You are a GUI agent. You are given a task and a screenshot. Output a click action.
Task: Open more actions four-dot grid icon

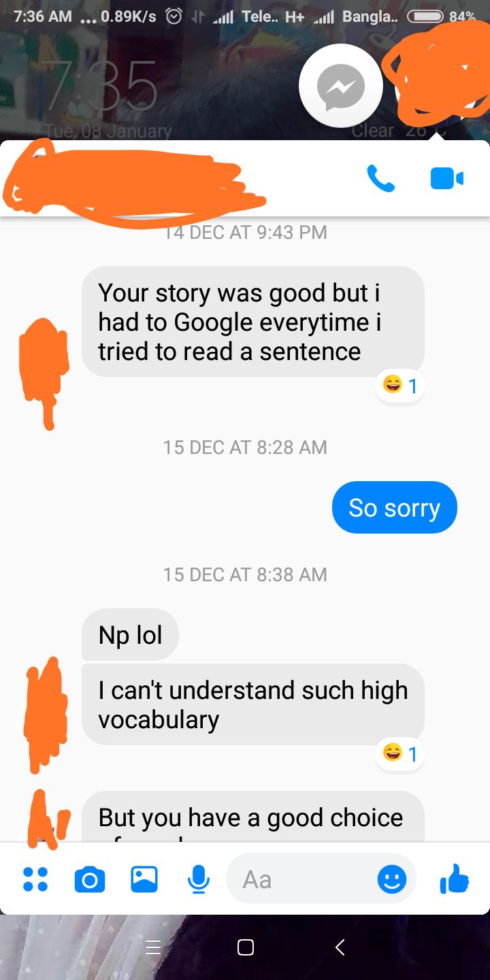point(35,879)
